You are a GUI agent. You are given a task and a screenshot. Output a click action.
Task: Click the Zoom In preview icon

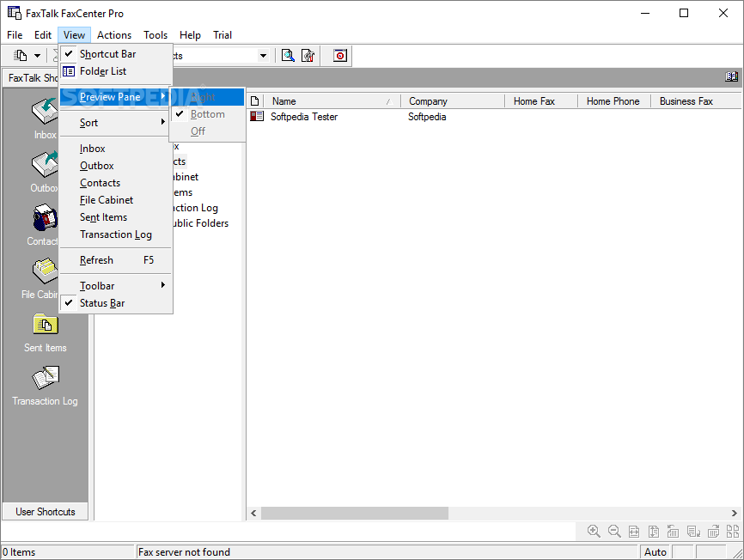(594, 531)
